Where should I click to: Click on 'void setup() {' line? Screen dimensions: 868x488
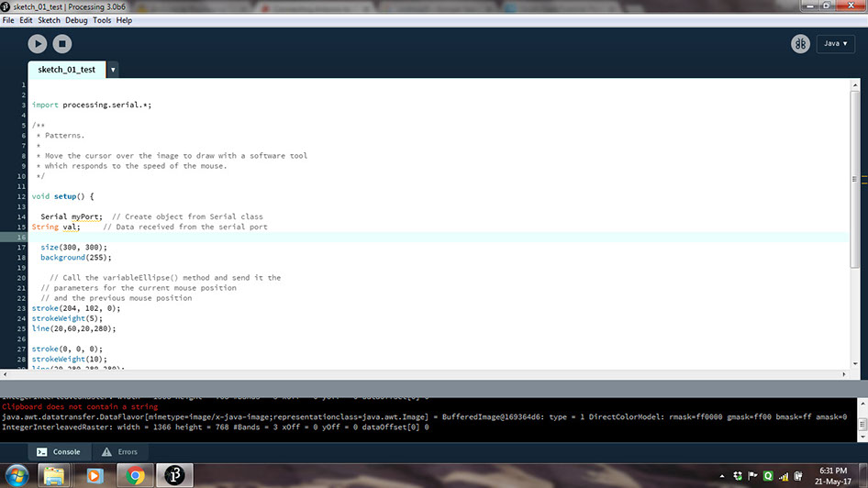pos(62,196)
